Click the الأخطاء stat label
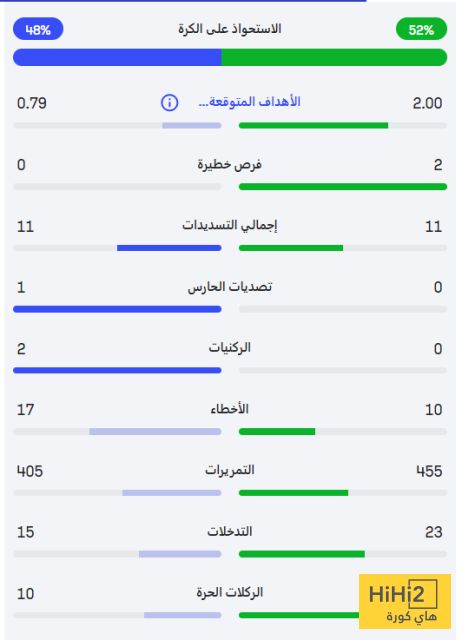 229,409
